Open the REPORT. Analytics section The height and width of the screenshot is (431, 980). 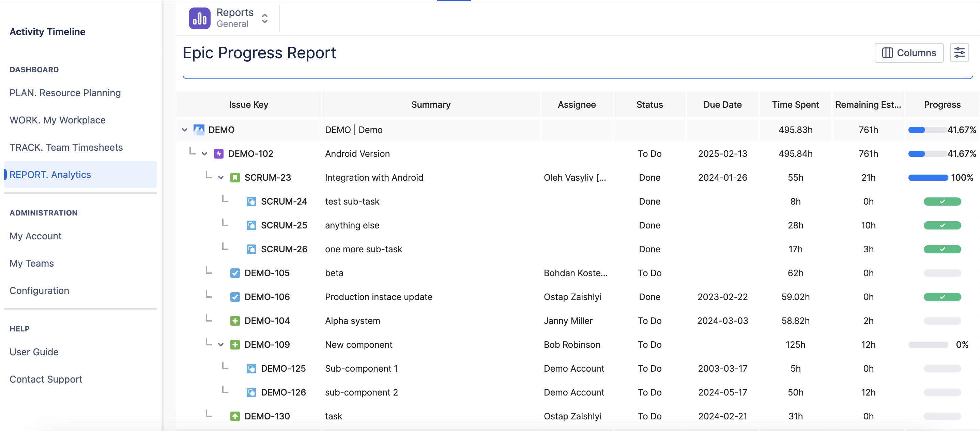[x=50, y=174]
